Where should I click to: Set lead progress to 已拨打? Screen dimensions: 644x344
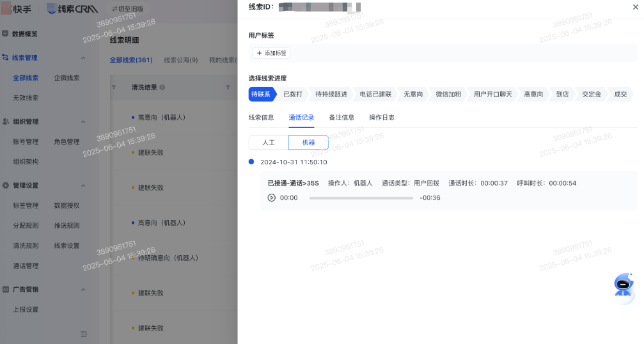click(x=293, y=95)
